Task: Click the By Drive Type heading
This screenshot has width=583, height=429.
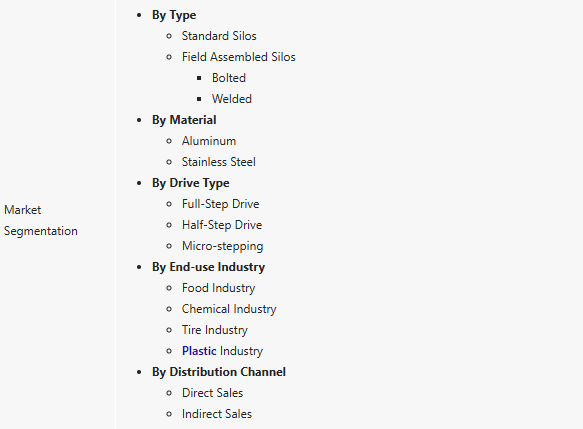Action: click(x=191, y=183)
